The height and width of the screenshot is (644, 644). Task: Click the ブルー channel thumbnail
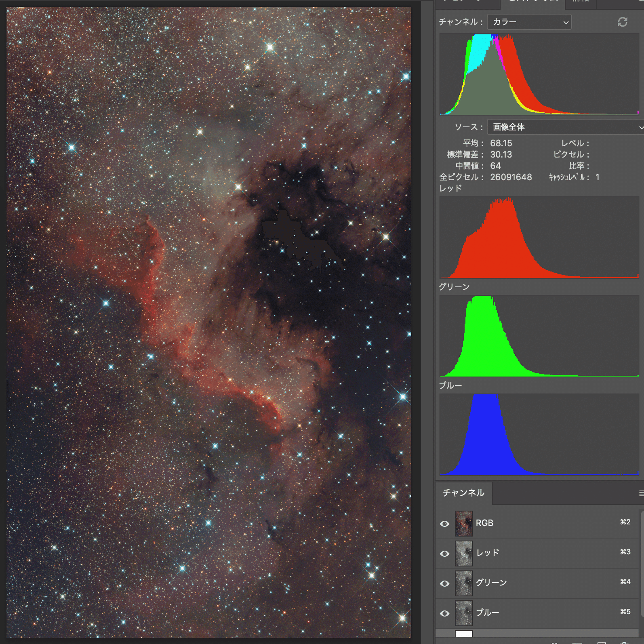coord(463,613)
